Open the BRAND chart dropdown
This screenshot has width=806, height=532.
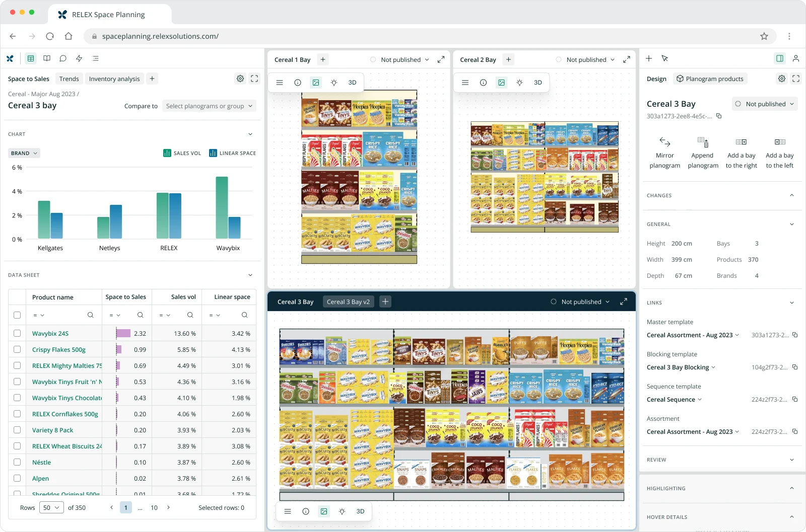pos(24,153)
